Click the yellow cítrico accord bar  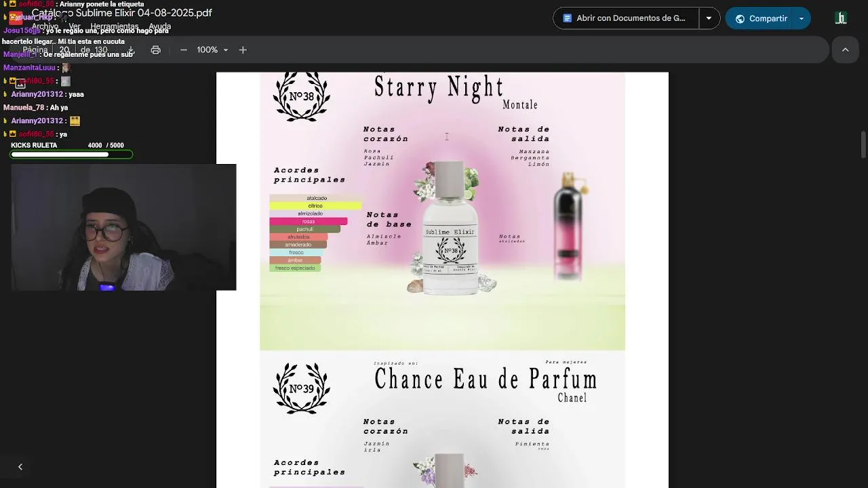[x=315, y=206]
